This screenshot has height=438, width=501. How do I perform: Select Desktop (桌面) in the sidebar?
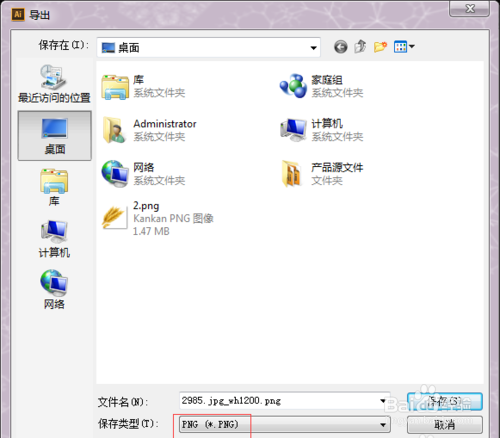pos(54,136)
